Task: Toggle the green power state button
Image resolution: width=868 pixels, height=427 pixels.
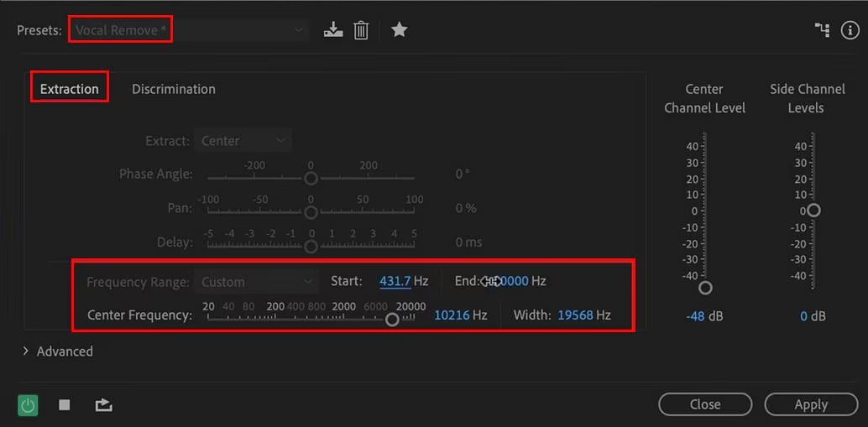Action: click(x=28, y=405)
